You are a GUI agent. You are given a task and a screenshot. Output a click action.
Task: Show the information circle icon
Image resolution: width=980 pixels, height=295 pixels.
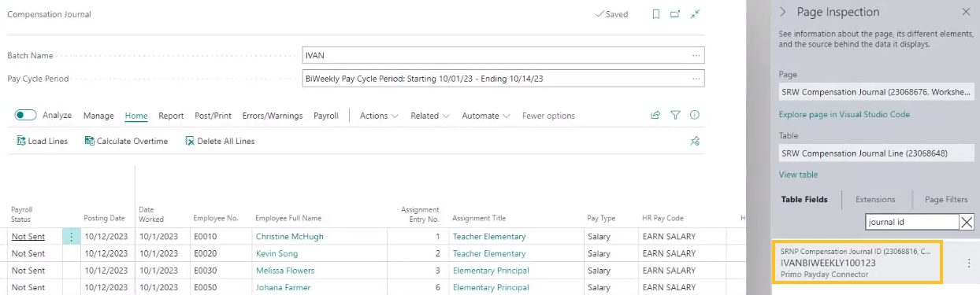(695, 115)
